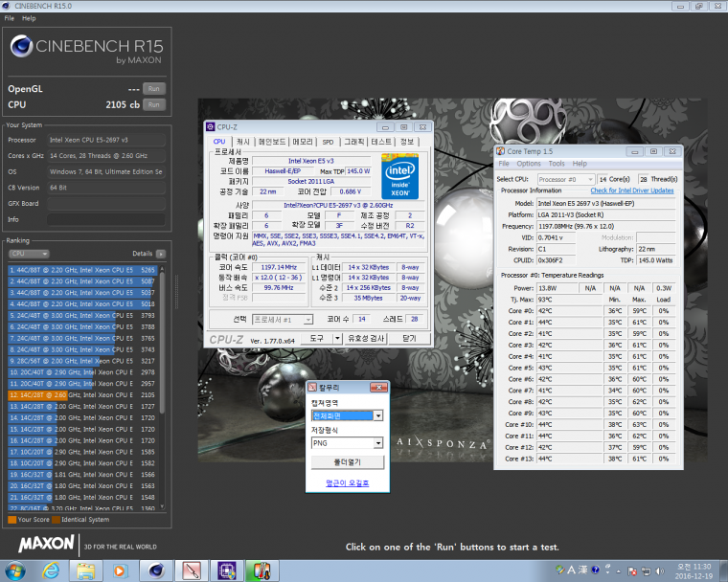Open the PNG save format dropdown
728x582 pixels.
347,443
